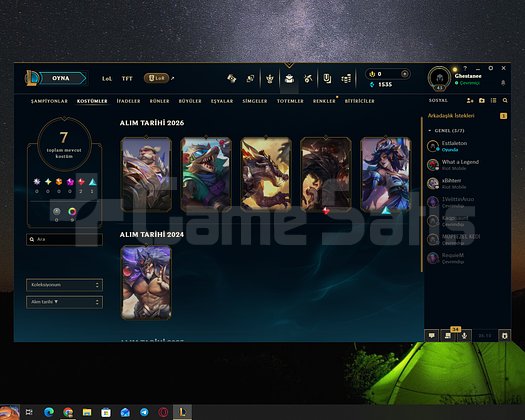Viewport: 525px width, 420px height.
Task: Click the friend list sort/view icon
Action: (x=493, y=100)
